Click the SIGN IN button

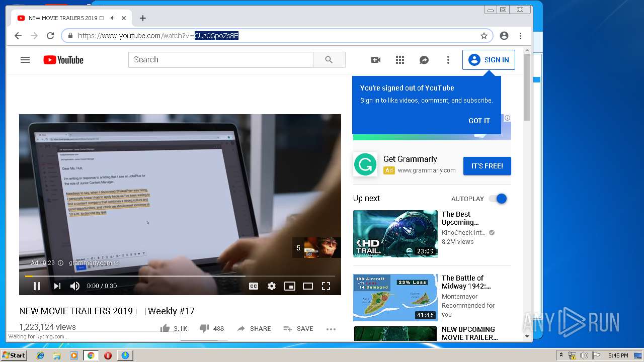click(489, 60)
